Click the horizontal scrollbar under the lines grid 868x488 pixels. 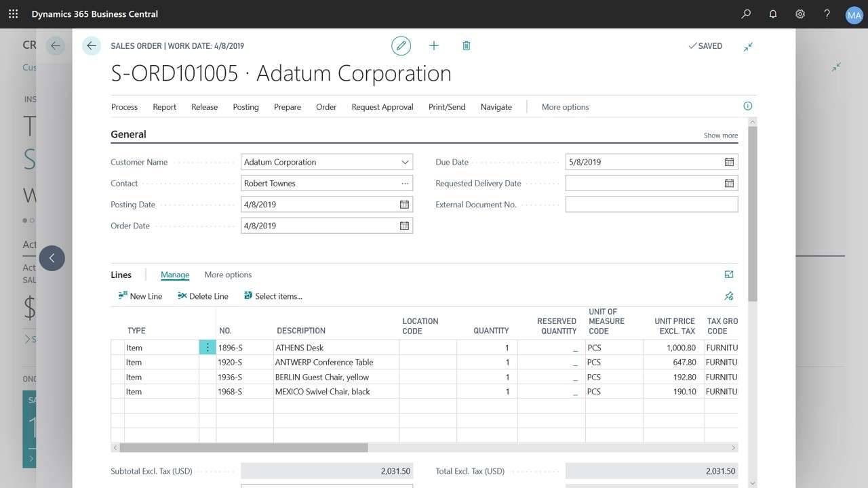(244, 448)
